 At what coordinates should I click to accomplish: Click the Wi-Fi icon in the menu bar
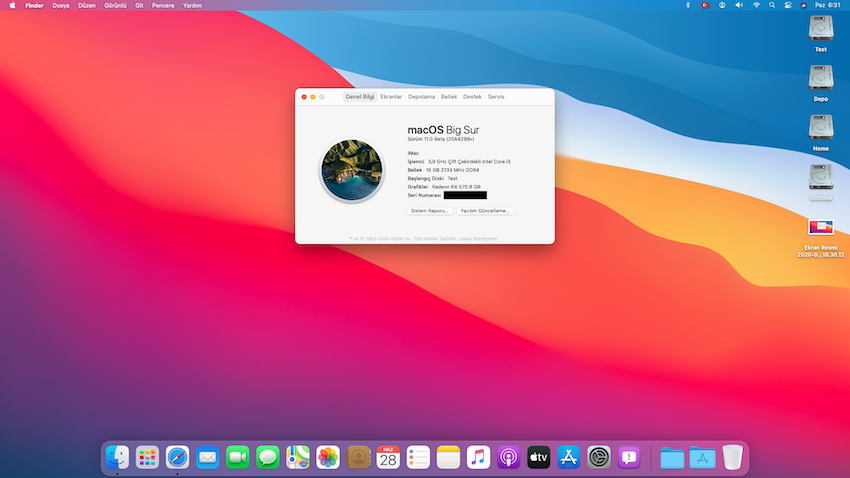click(x=756, y=5)
